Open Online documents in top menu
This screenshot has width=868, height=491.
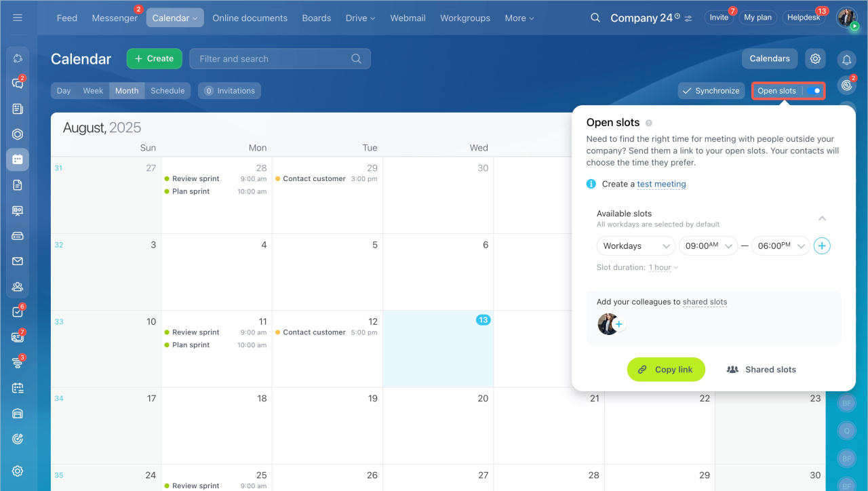pyautogui.click(x=250, y=18)
